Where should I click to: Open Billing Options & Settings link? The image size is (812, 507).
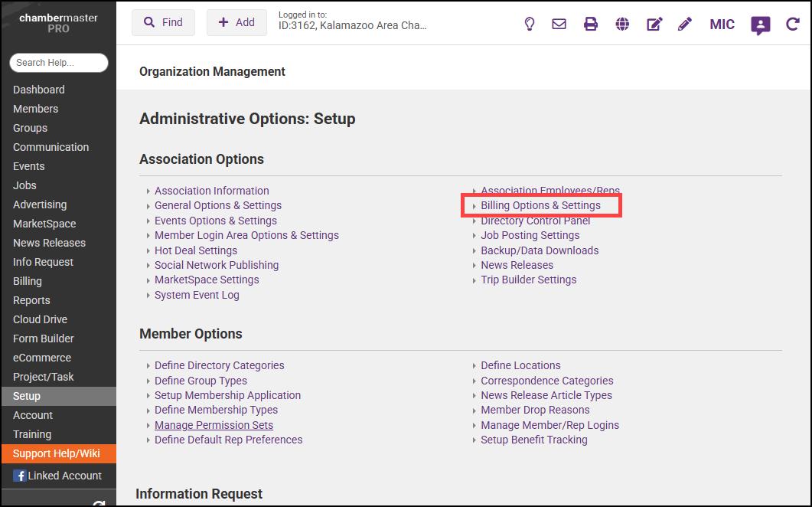click(540, 205)
